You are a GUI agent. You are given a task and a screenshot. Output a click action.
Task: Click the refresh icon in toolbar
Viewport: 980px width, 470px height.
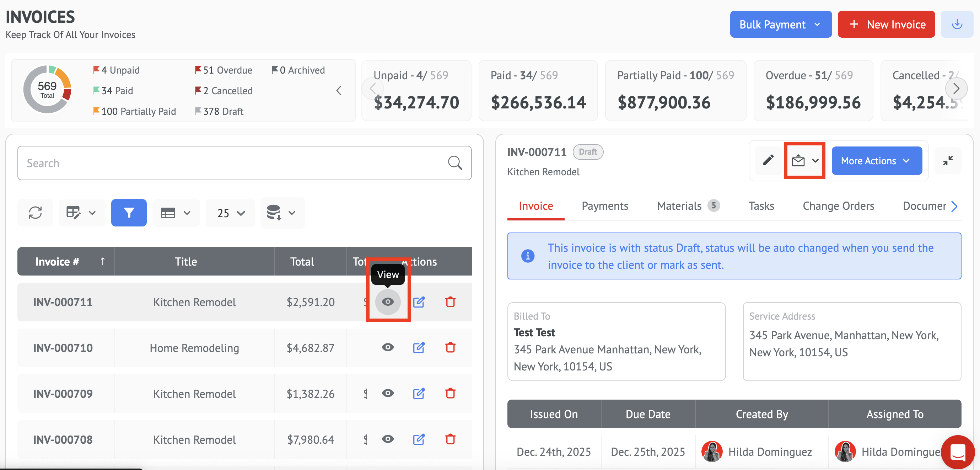click(35, 213)
